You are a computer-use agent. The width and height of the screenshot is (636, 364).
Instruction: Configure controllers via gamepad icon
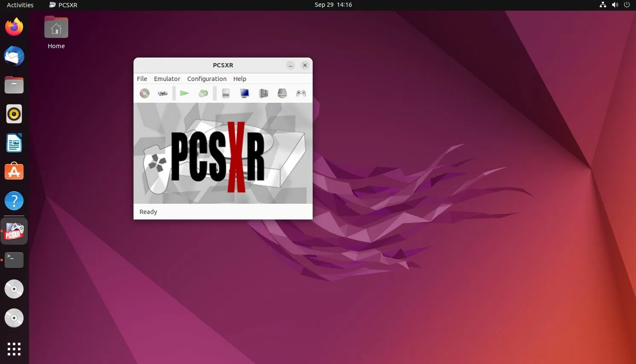coord(301,93)
